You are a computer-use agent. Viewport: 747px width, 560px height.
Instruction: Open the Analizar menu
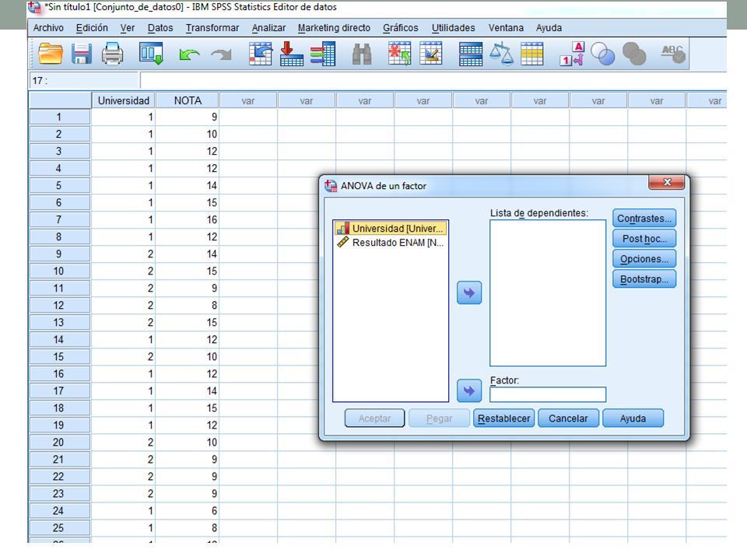point(268,28)
